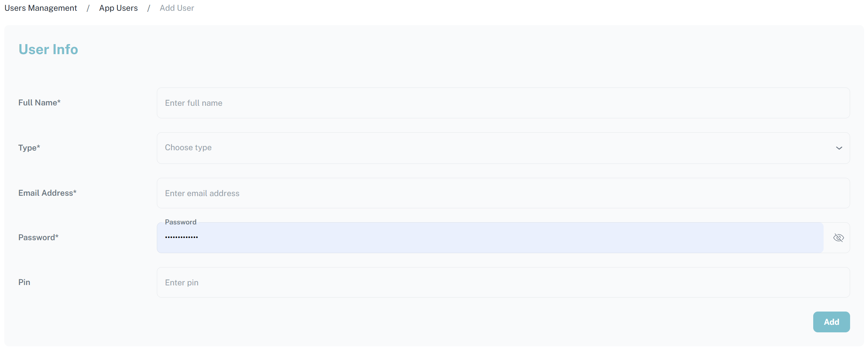
Task: Click the floating Password caption above field
Action: [180, 222]
